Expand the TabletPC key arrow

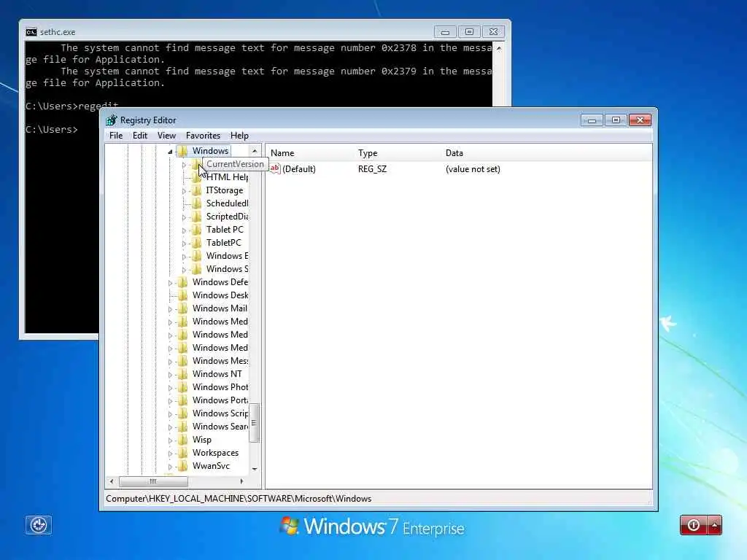pos(184,244)
